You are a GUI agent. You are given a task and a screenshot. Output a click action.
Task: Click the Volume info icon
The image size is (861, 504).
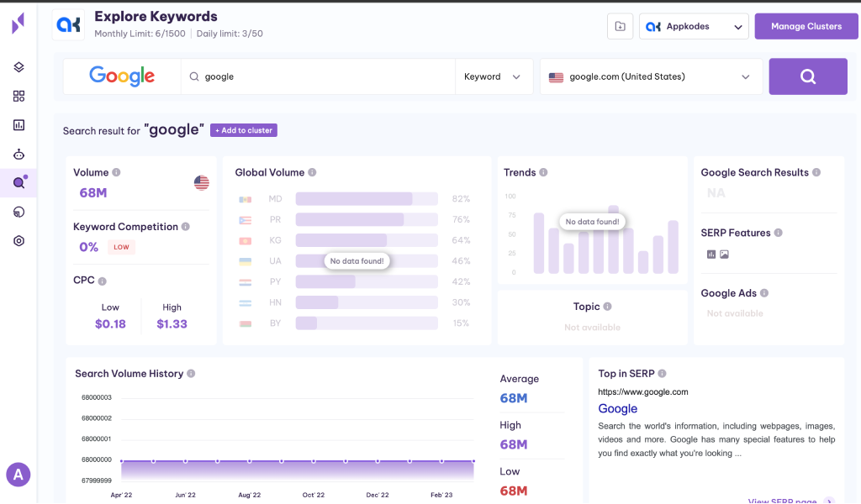116,172
